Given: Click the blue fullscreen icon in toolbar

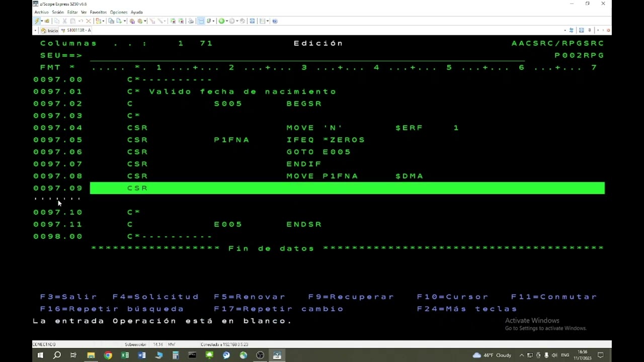Looking at the screenshot, I should [x=252, y=21].
